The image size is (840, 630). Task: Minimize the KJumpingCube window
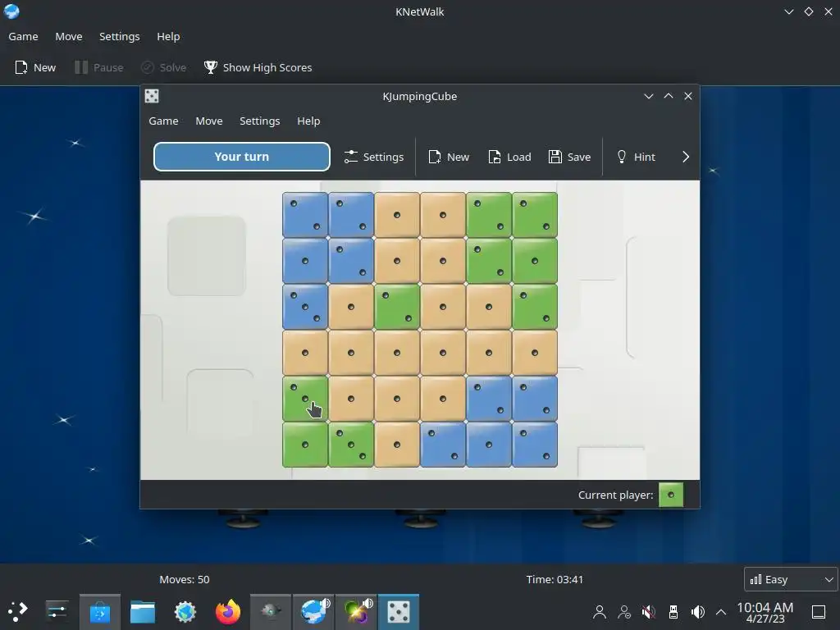coord(648,96)
